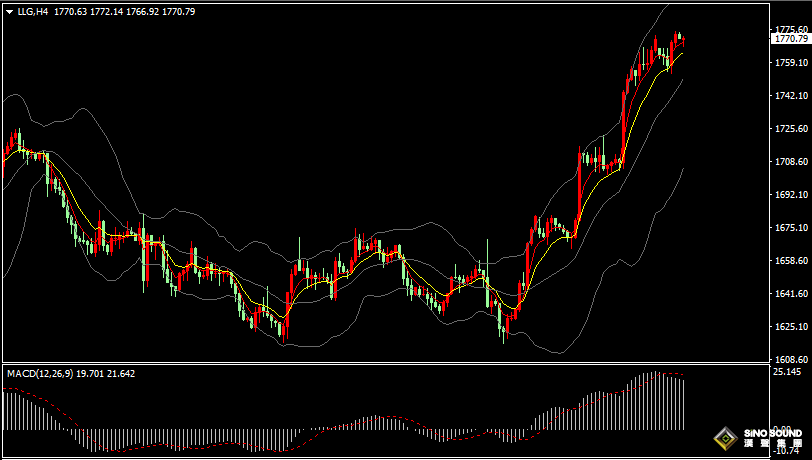Viewport: 812px width, 460px height.
Task: Select the 1708.60 level on the price scale
Action: coord(790,162)
